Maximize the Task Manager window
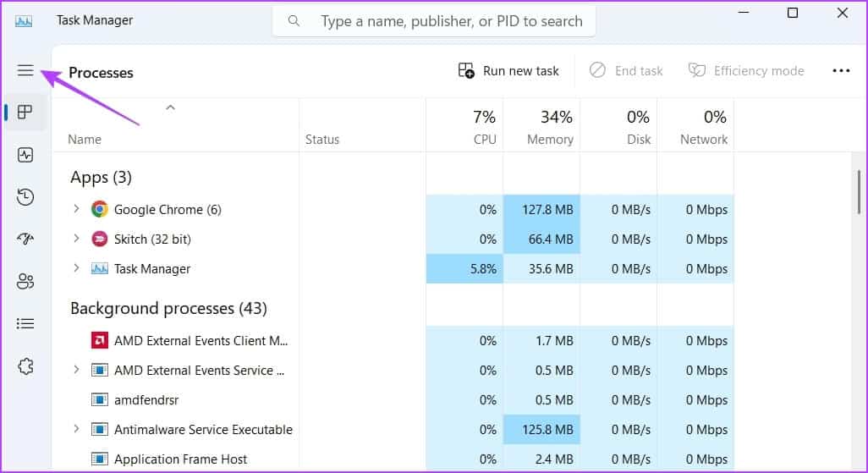Image resolution: width=868 pixels, height=473 pixels. [793, 13]
